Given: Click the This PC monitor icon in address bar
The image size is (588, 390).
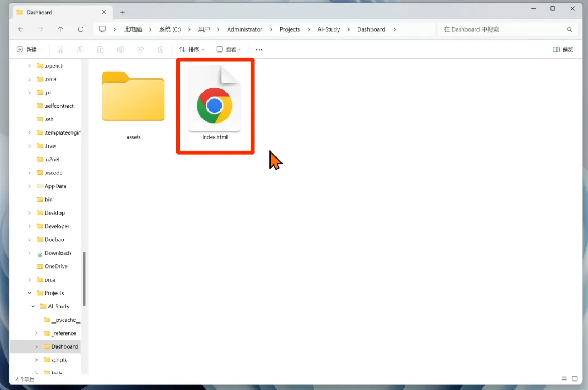Looking at the screenshot, I should 102,29.
